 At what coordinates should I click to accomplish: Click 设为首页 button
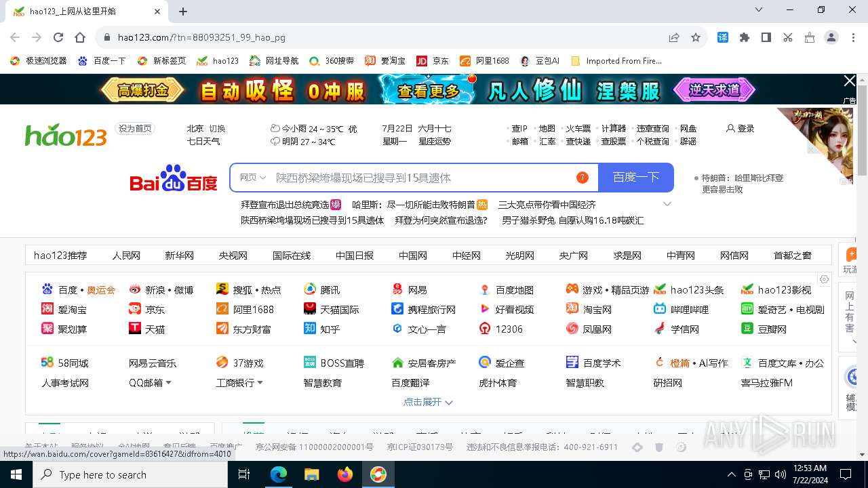coord(135,129)
